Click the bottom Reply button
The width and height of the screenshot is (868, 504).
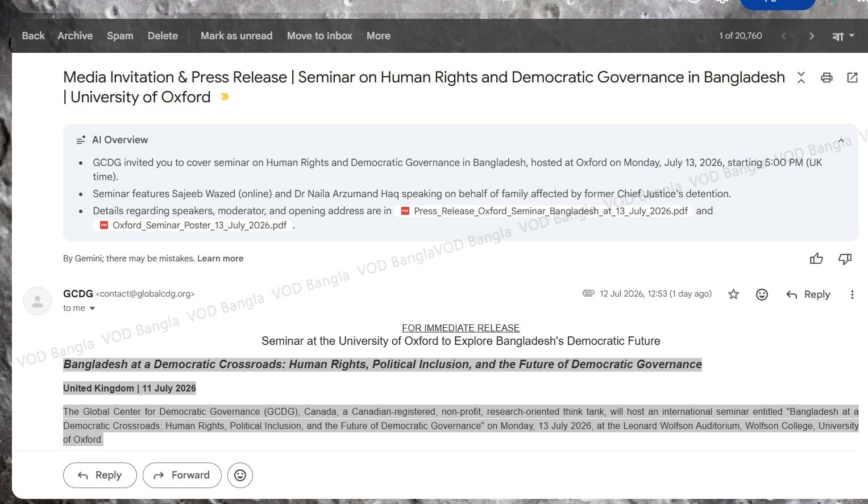tap(100, 475)
